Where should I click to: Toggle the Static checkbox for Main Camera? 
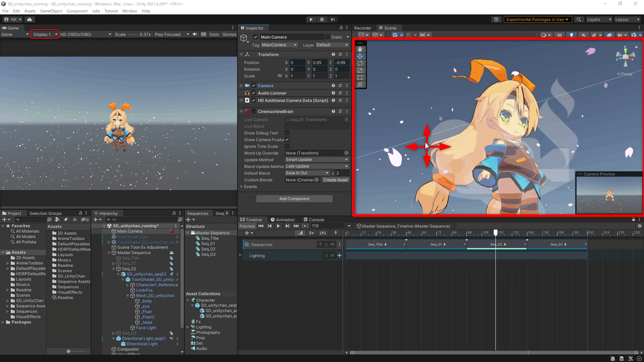(x=328, y=37)
